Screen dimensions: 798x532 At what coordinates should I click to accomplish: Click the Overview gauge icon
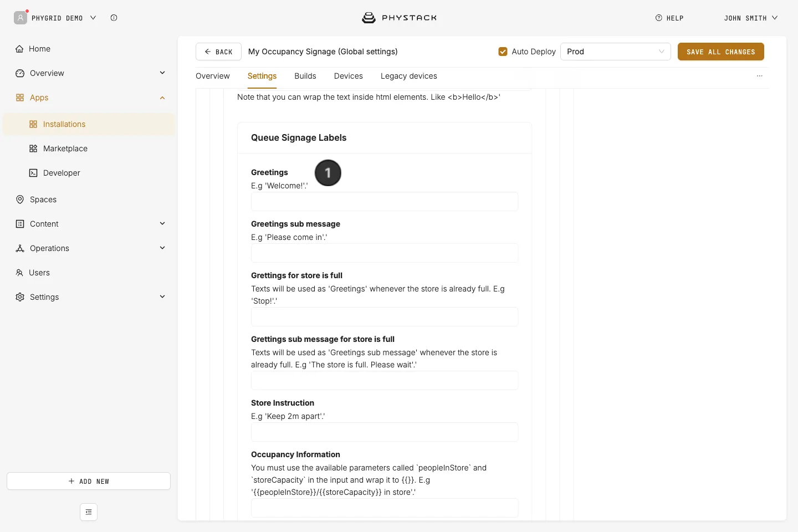20,73
